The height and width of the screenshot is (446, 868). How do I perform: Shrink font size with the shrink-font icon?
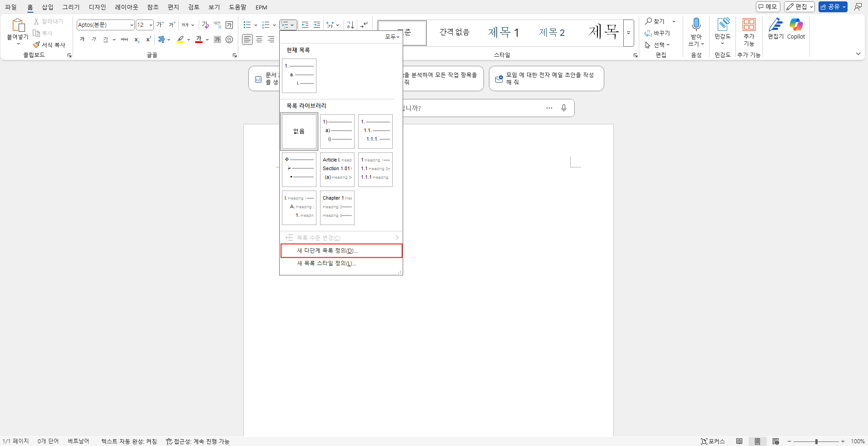[x=172, y=25]
